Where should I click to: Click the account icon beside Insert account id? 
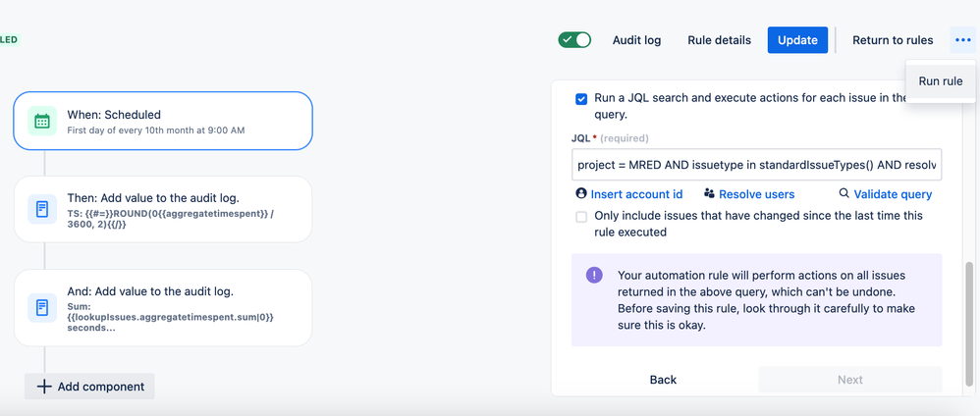[581, 193]
